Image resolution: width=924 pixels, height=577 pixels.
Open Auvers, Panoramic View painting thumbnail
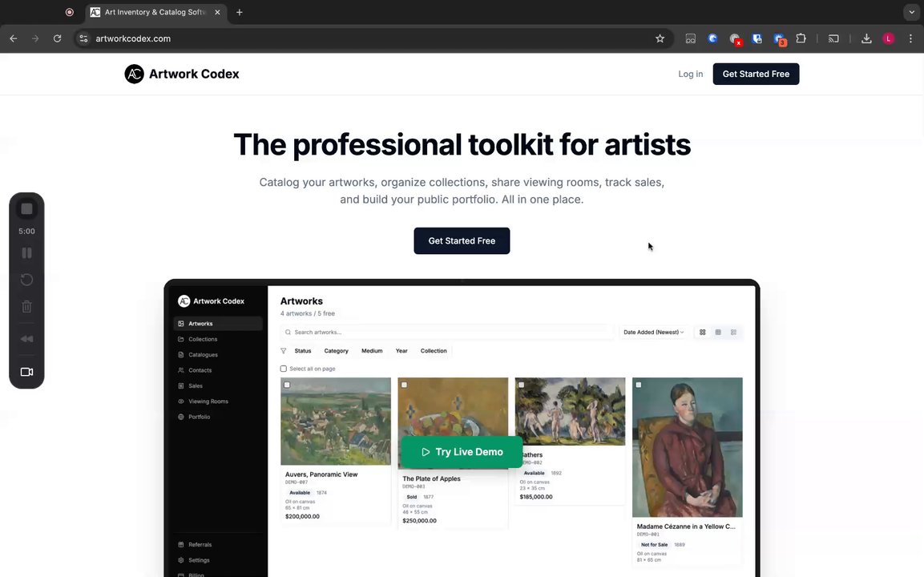pos(335,421)
